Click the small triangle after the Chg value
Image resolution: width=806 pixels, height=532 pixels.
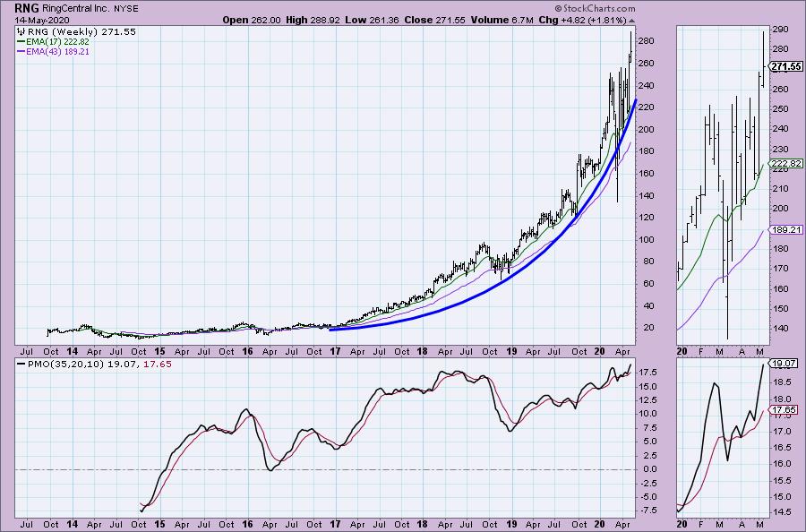[x=631, y=21]
